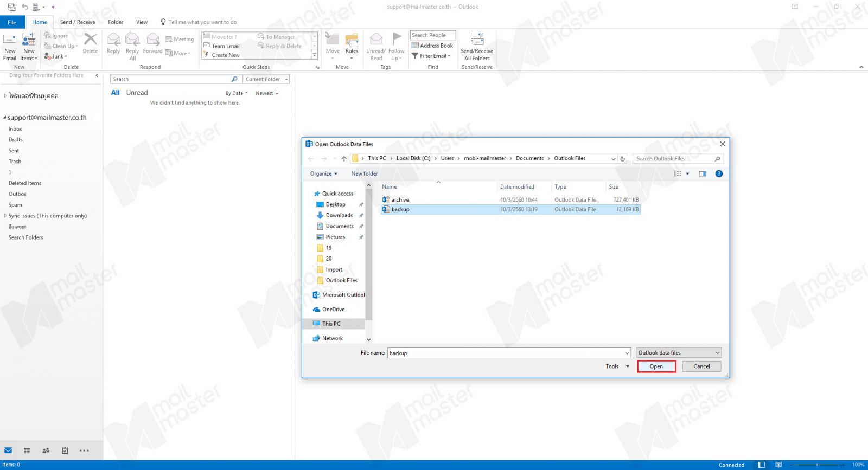The width and height of the screenshot is (868, 470).
Task: Open the Calendar navigation icon
Action: [x=27, y=450]
